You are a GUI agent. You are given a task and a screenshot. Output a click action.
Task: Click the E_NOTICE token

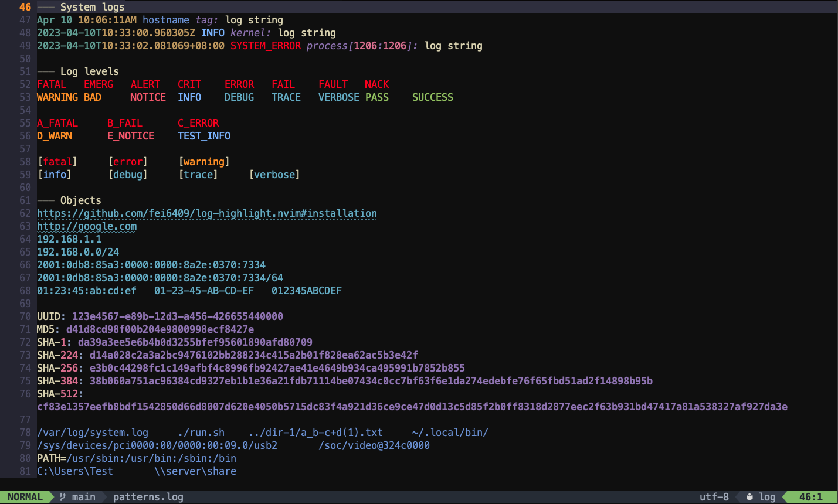pos(131,136)
